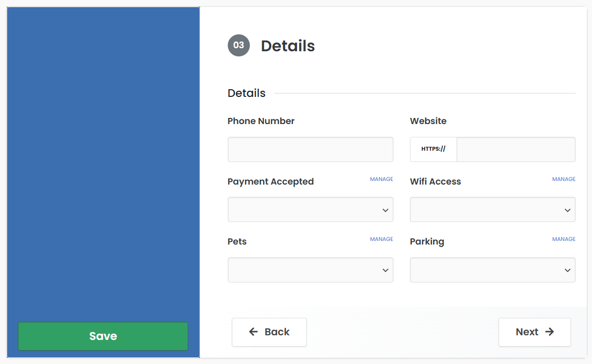Click the Wifi Access dropdown chevron
This screenshot has height=364, width=592.
coord(567,210)
